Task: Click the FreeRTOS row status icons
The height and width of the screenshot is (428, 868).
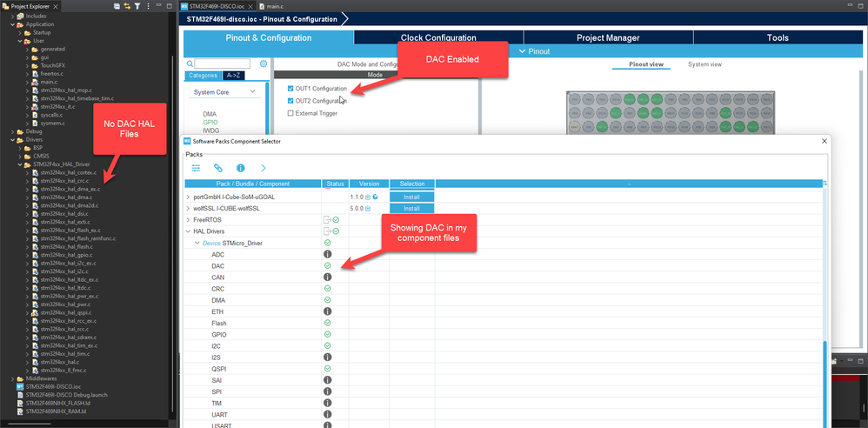Action: (331, 220)
